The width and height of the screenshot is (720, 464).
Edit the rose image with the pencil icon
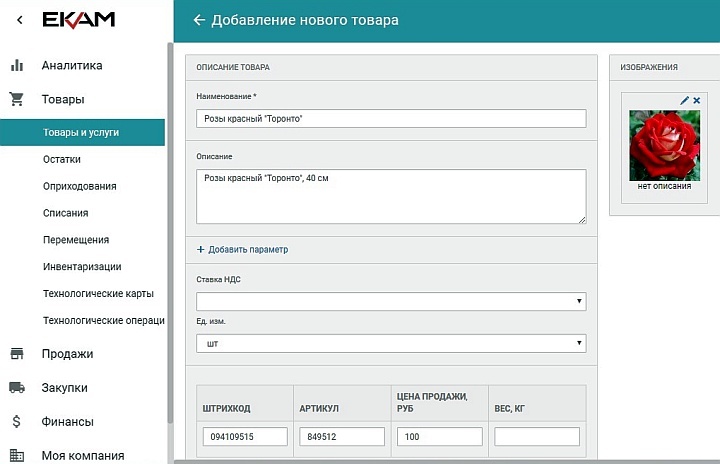[685, 101]
